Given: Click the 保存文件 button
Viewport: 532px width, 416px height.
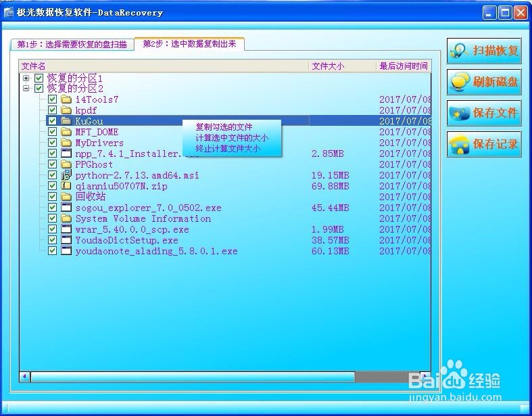Looking at the screenshot, I should pos(484,113).
